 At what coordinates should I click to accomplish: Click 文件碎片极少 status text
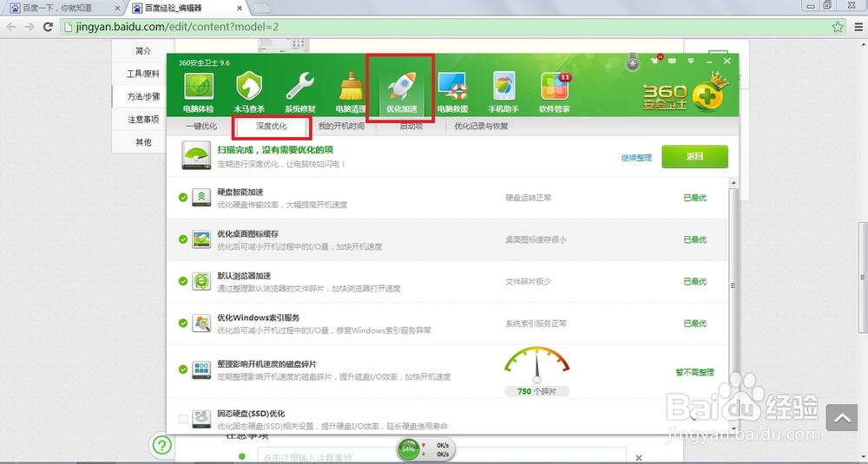(x=528, y=282)
